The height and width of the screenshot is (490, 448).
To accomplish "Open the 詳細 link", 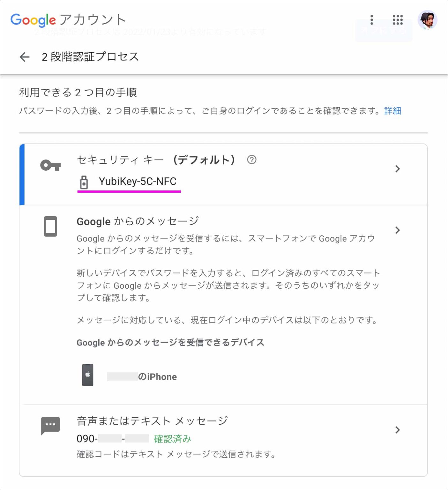I will (392, 111).
